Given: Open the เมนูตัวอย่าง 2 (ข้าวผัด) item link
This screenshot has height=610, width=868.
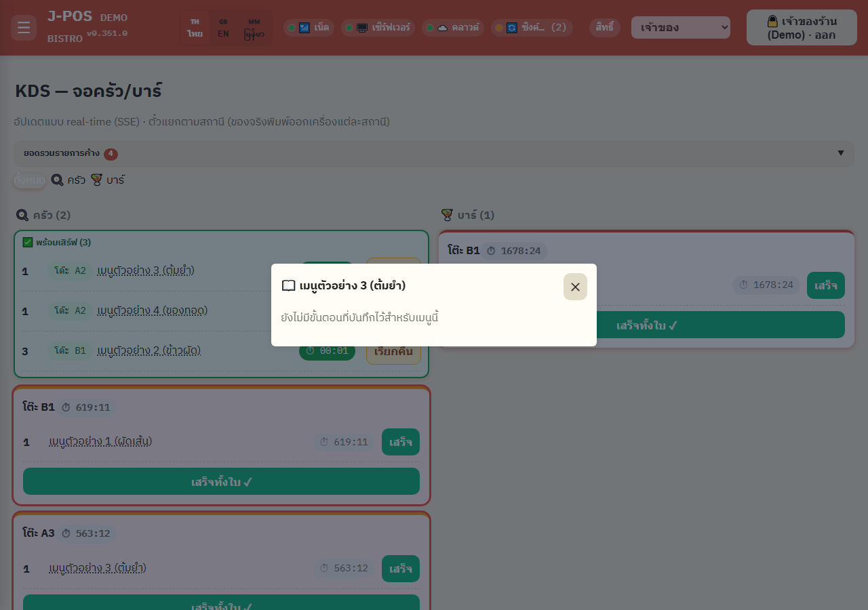Looking at the screenshot, I should point(149,351).
